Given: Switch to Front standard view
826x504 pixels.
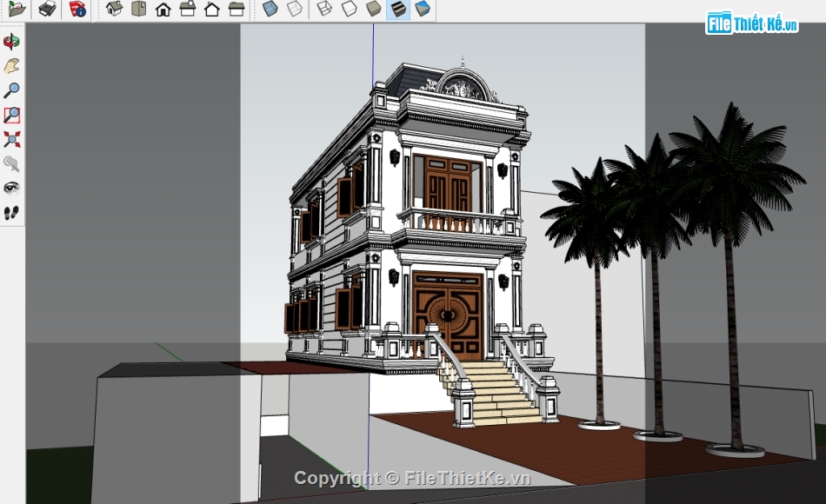Looking at the screenshot, I should 163,10.
